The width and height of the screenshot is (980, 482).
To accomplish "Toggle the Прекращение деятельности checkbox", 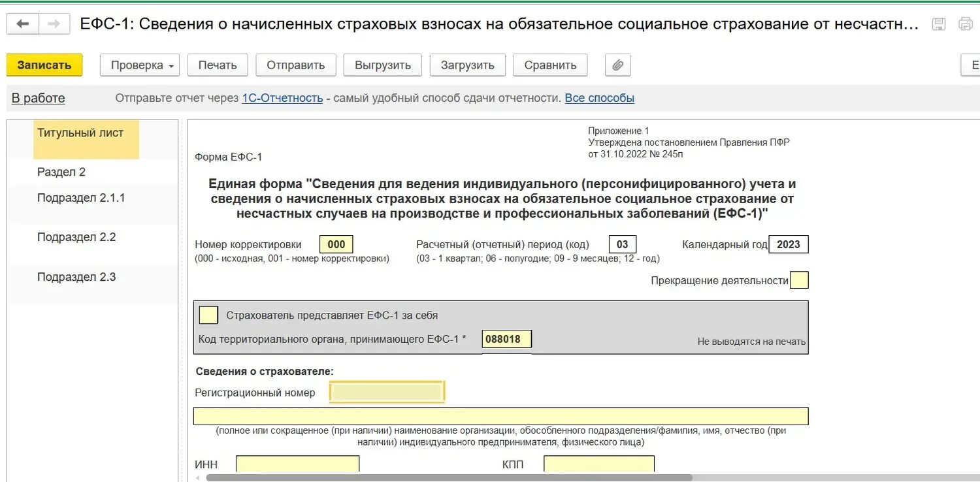I will [799, 280].
